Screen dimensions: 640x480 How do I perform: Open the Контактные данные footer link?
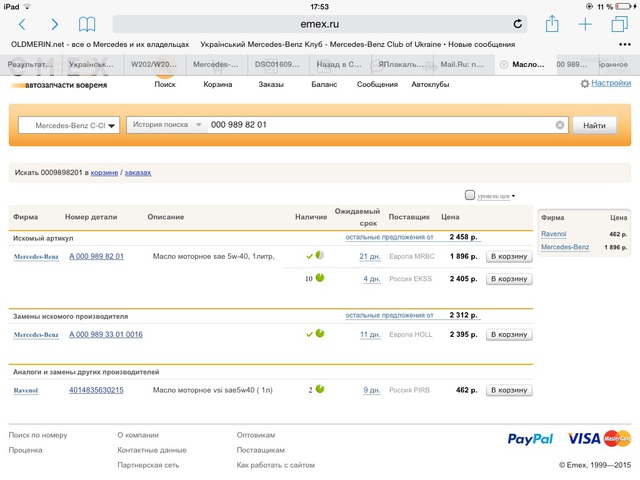152,450
